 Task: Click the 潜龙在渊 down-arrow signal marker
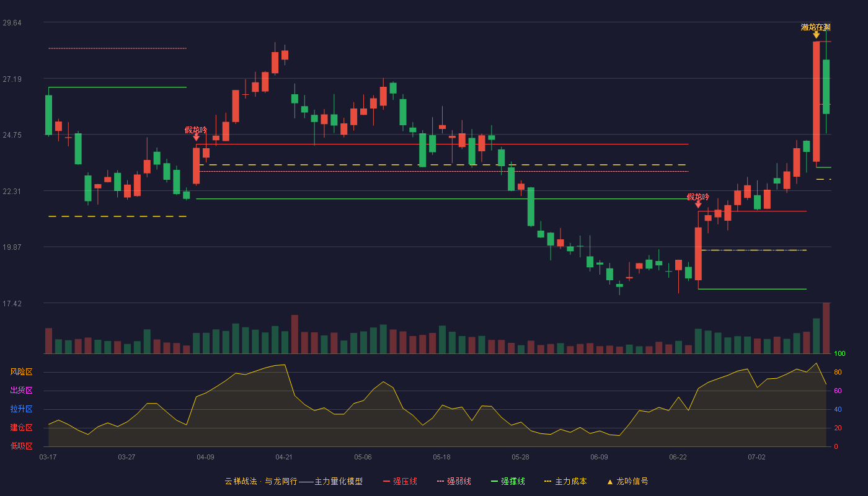point(816,35)
